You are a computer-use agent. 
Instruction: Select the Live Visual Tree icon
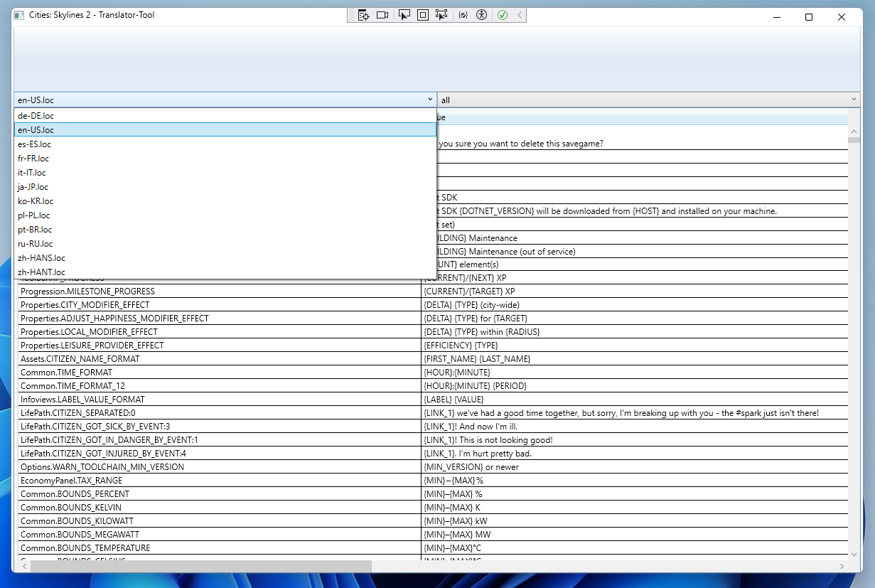pos(364,14)
